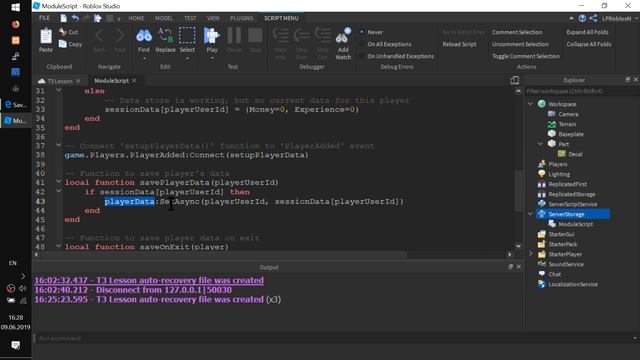The height and width of the screenshot is (360, 640).
Task: Click the Stop icon in Test group
Action: point(255,36)
